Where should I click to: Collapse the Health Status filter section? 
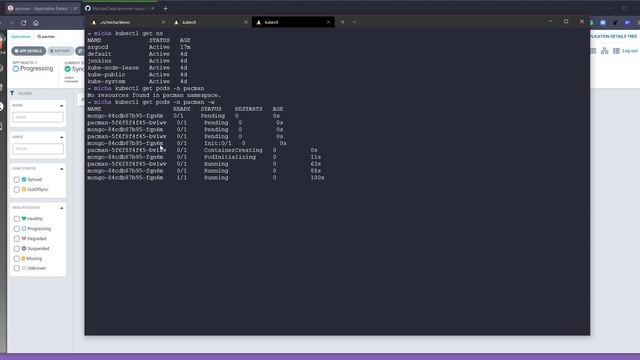(x=62, y=208)
